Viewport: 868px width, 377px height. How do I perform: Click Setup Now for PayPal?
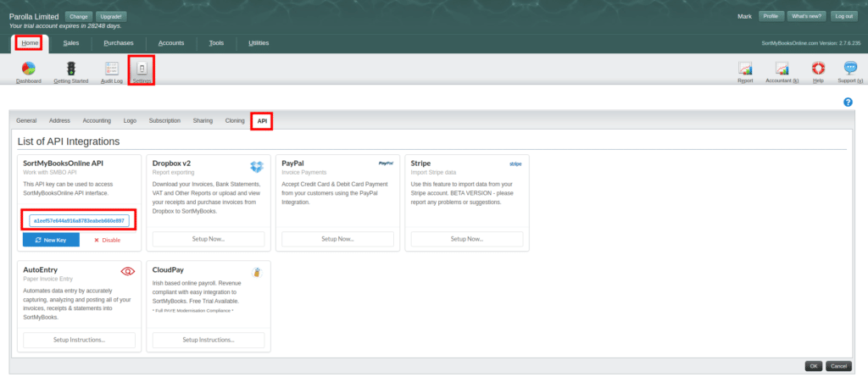click(337, 239)
